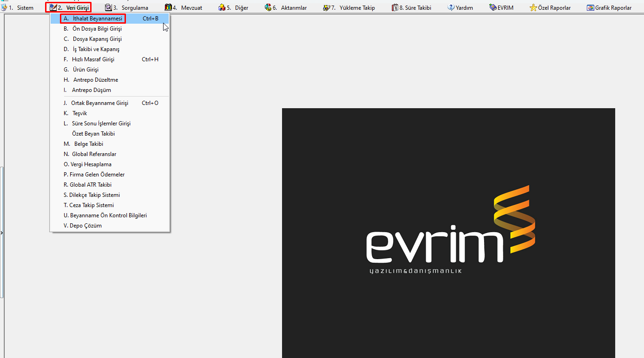Open the EVRIM menu label
This screenshot has height=358, width=644.
point(506,8)
